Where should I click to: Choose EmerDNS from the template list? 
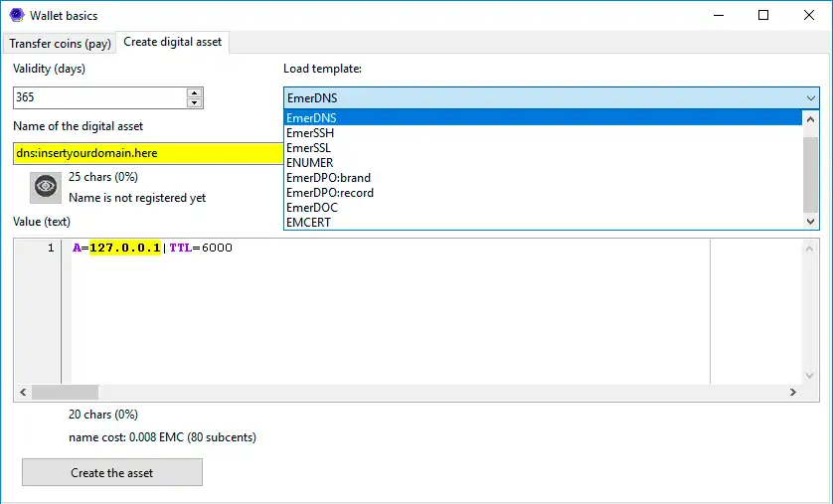point(543,118)
